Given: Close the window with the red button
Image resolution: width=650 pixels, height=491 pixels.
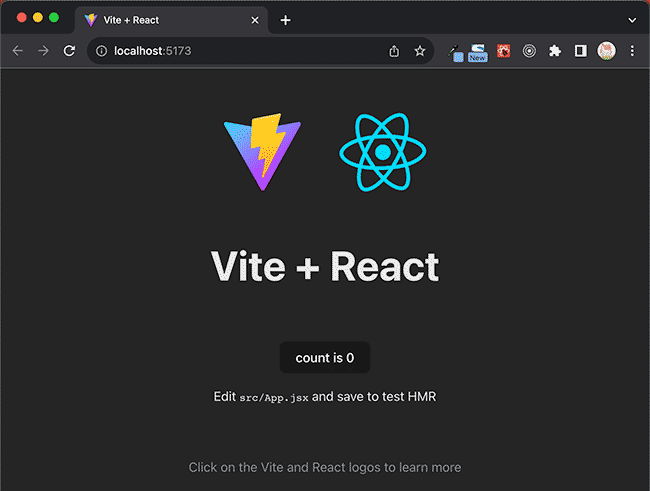Looking at the screenshot, I should click(22, 17).
